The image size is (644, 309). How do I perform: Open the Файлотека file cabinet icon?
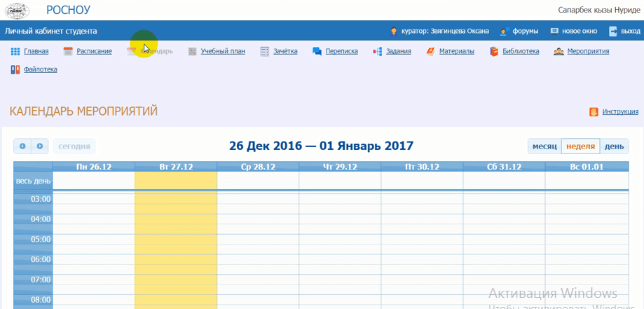(15, 69)
